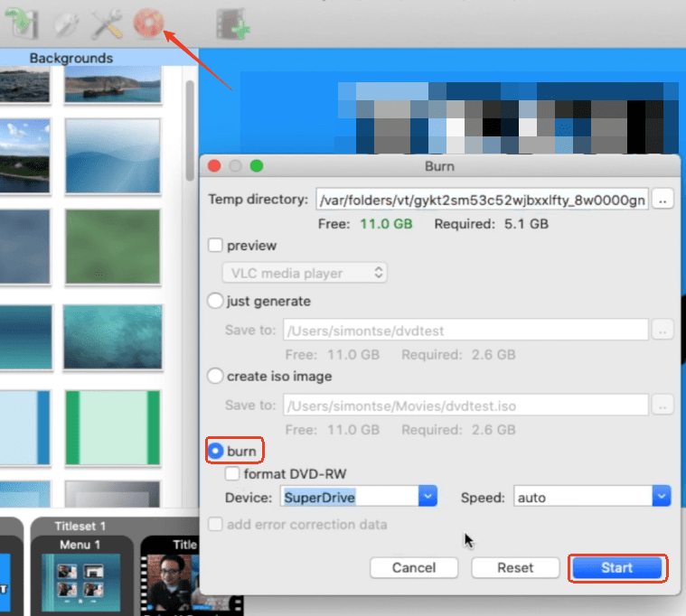This screenshot has width=686, height=616.
Task: Click the grey disc toolbar icon
Action: coord(67,23)
